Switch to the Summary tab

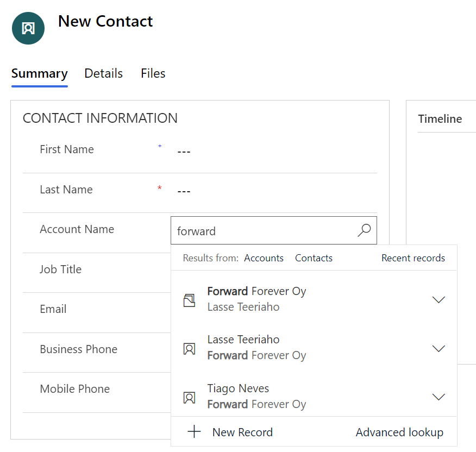pos(40,74)
